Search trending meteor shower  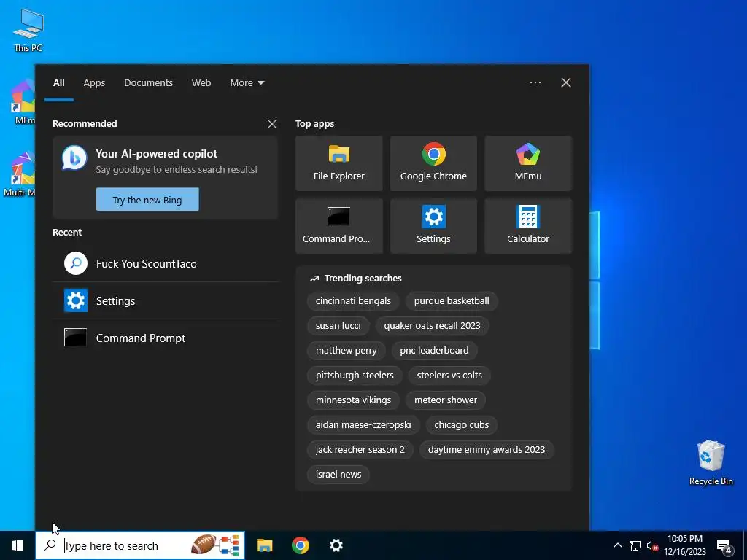(446, 400)
